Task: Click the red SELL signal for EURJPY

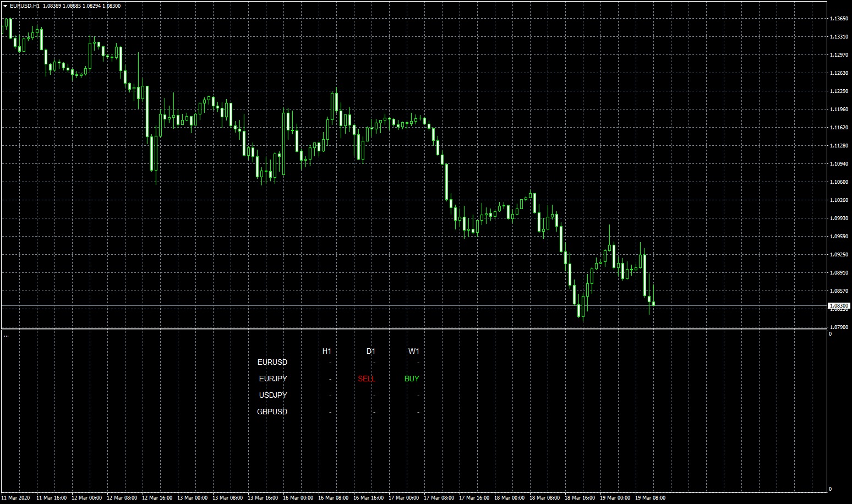Action: coord(367,379)
